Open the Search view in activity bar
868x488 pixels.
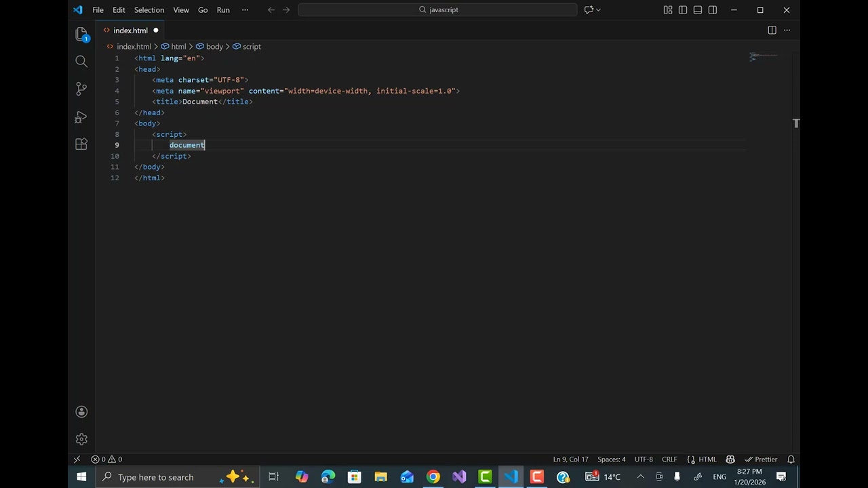tap(81, 62)
